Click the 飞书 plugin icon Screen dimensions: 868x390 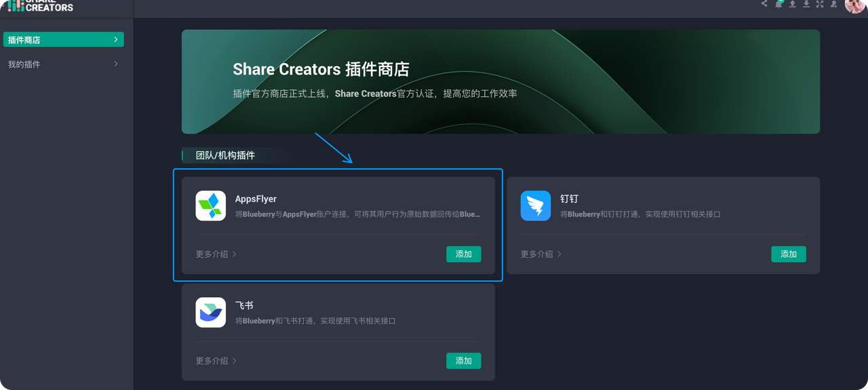click(x=211, y=312)
